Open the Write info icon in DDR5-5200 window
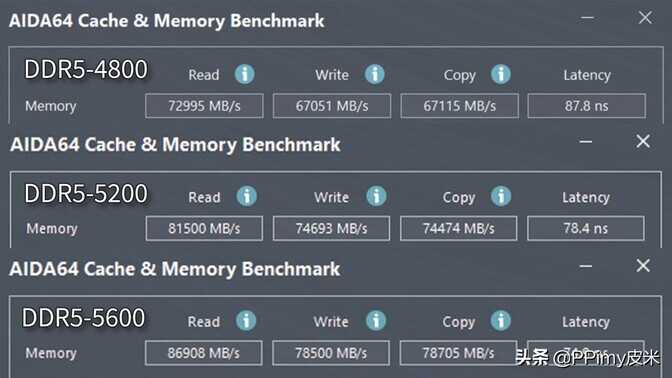This screenshot has height=378, width=672. (376, 196)
